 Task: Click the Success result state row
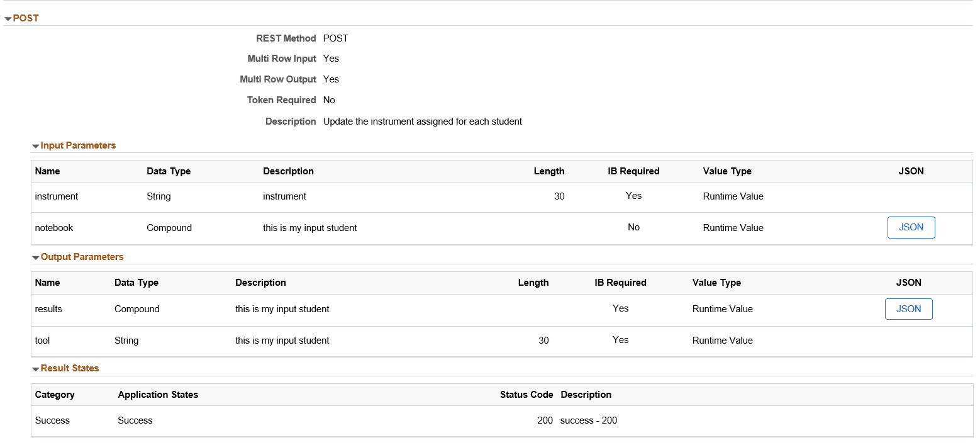(x=252, y=420)
